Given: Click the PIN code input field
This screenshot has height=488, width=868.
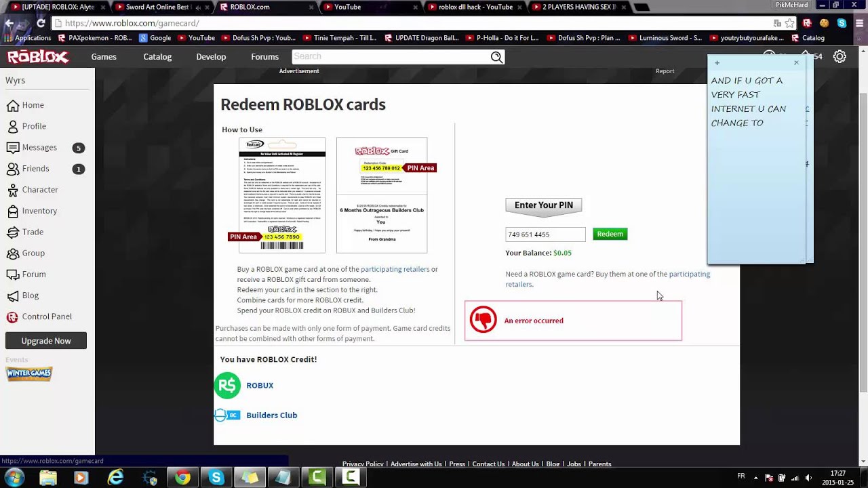Looking at the screenshot, I should (545, 235).
